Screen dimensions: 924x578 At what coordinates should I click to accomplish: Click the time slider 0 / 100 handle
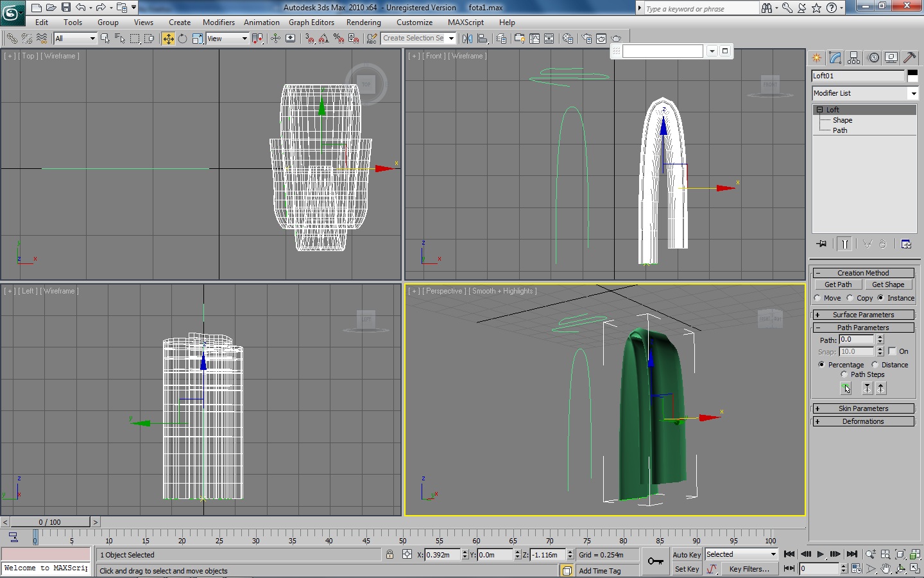pos(50,522)
